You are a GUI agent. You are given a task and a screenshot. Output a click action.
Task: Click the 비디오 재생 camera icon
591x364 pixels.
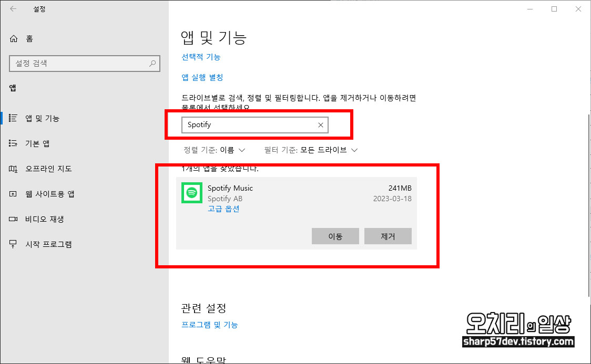pyautogui.click(x=13, y=219)
